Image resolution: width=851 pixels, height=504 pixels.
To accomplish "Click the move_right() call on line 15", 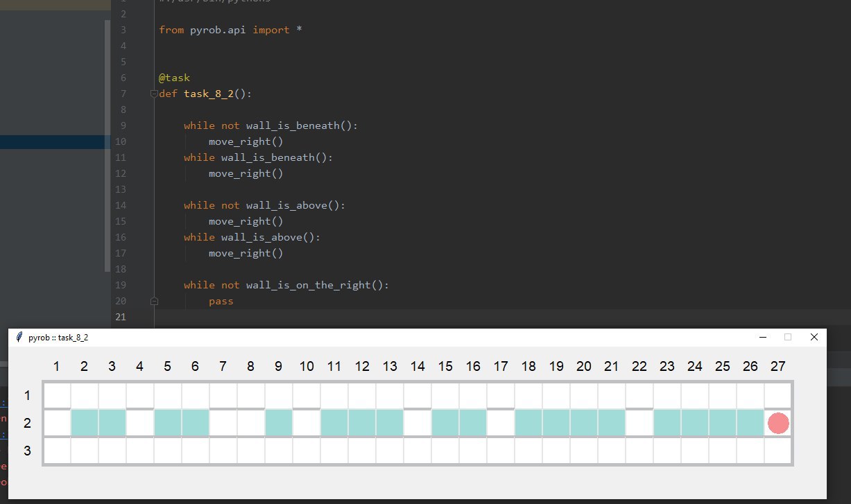I will pyautogui.click(x=246, y=221).
